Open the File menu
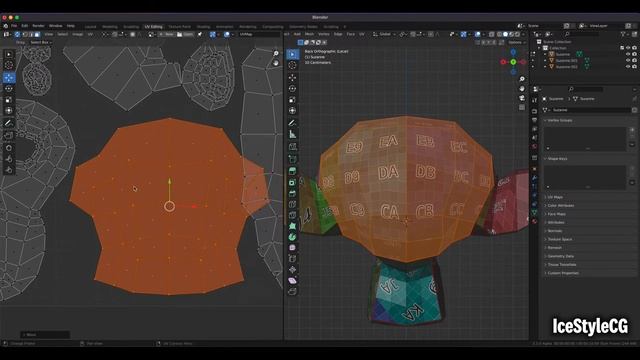The height and width of the screenshot is (360, 640). [14, 26]
